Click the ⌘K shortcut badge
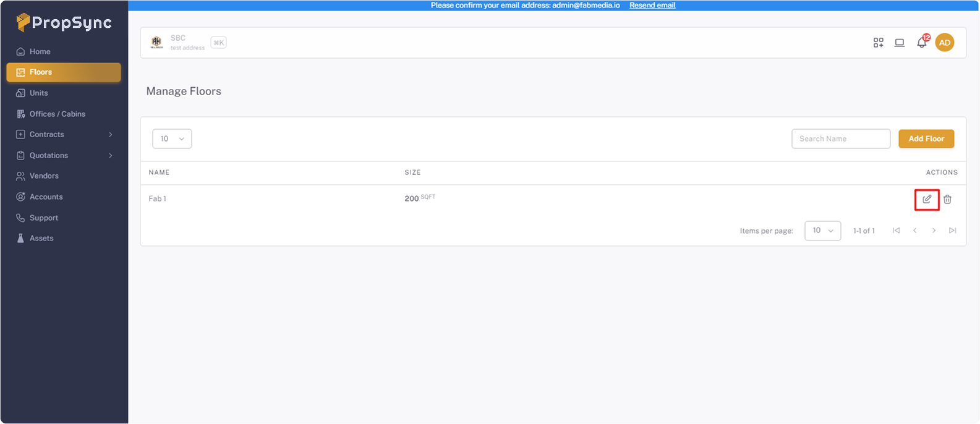Screen dimensions: 980x424 point(218,43)
